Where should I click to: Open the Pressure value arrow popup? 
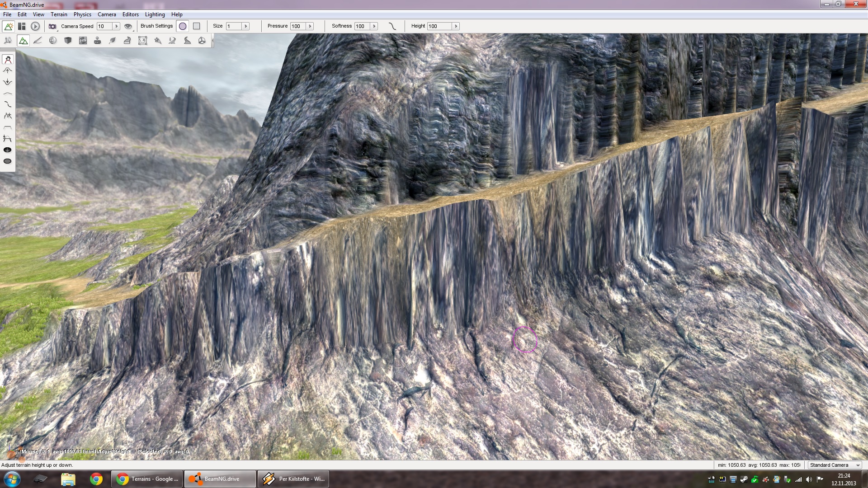click(x=310, y=26)
